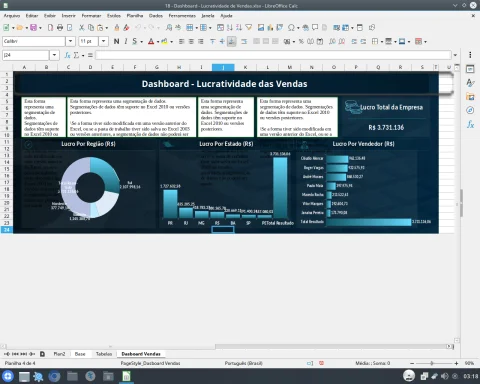Insert image icon in toolbar
This screenshot has height=384, width=480.
click(261, 28)
